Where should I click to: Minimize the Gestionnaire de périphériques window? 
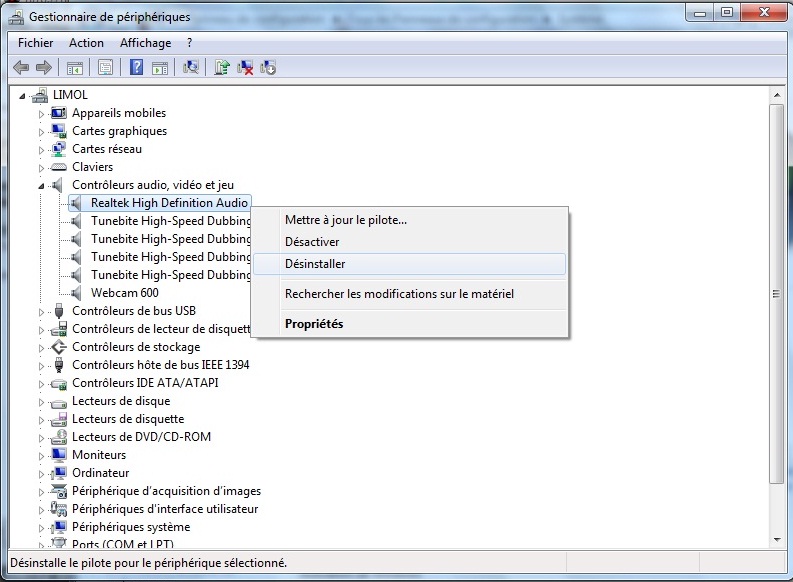click(x=700, y=13)
